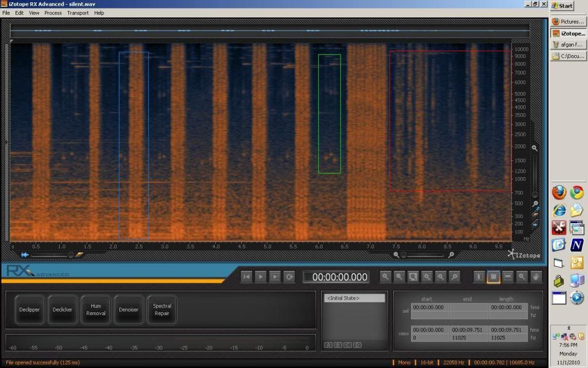Click the waveform icon beside opacity slider
The height and width of the screenshot is (368, 588).
(25, 255)
